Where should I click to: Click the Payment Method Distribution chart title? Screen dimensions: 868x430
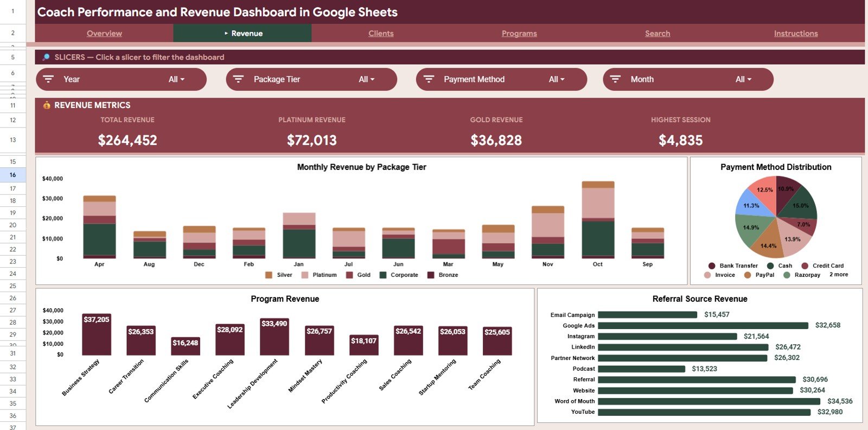click(x=776, y=167)
